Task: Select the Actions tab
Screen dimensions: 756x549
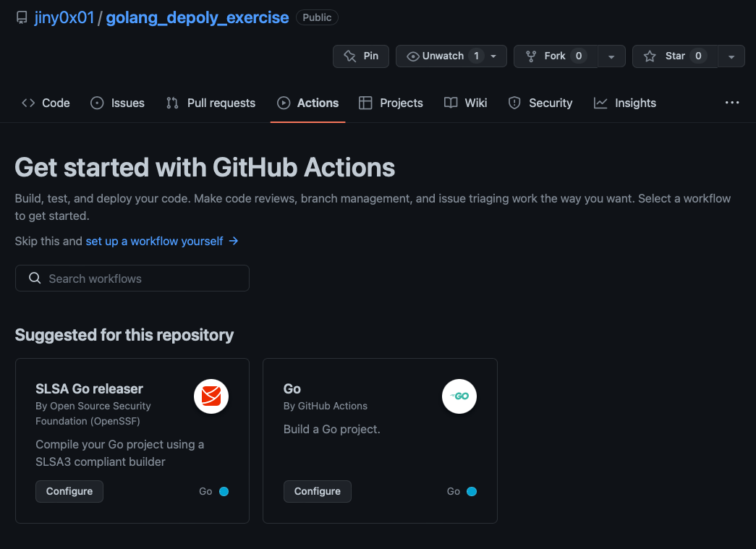Action: [307, 103]
